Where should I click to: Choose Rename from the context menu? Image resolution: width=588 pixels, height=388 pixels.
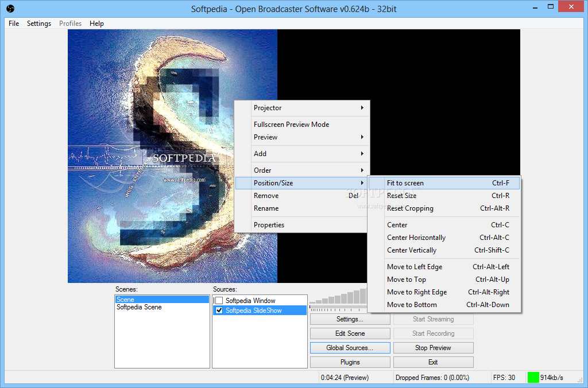click(x=302, y=208)
